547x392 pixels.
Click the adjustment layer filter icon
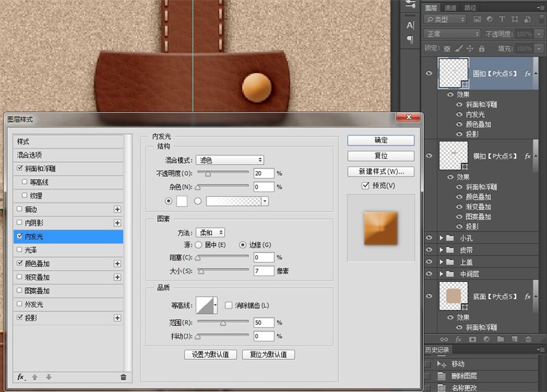point(490,19)
